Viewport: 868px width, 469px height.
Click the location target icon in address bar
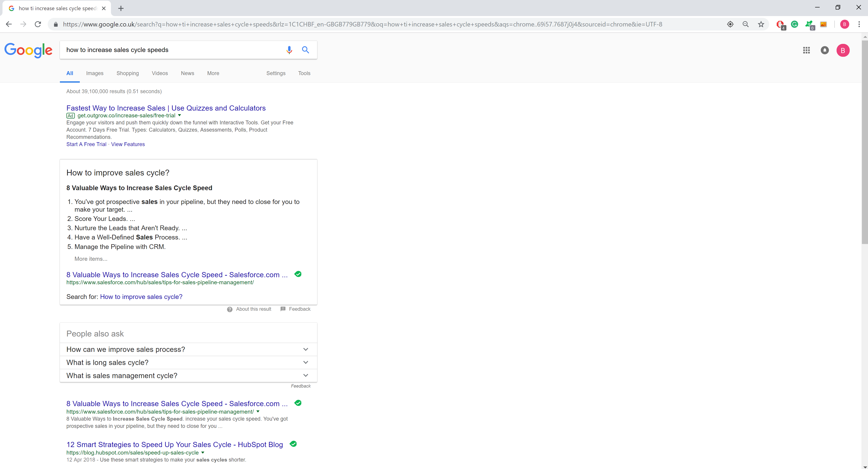pos(730,24)
